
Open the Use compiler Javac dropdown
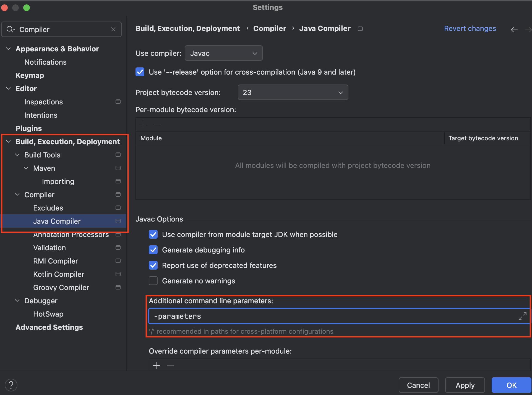click(223, 53)
